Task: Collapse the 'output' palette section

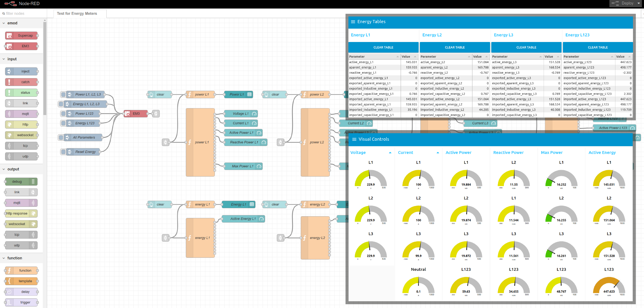Action: [4, 169]
